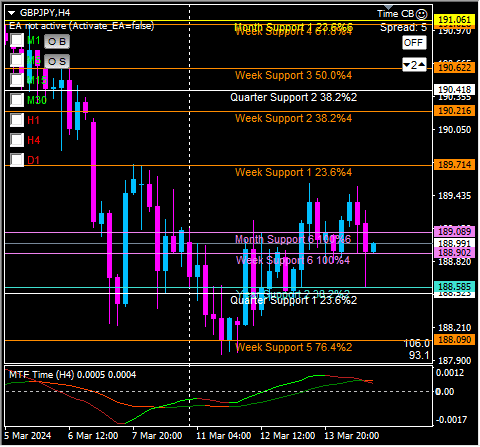Click the teal 188.585 price tag
The height and width of the screenshot is (447, 480).
[454, 287]
